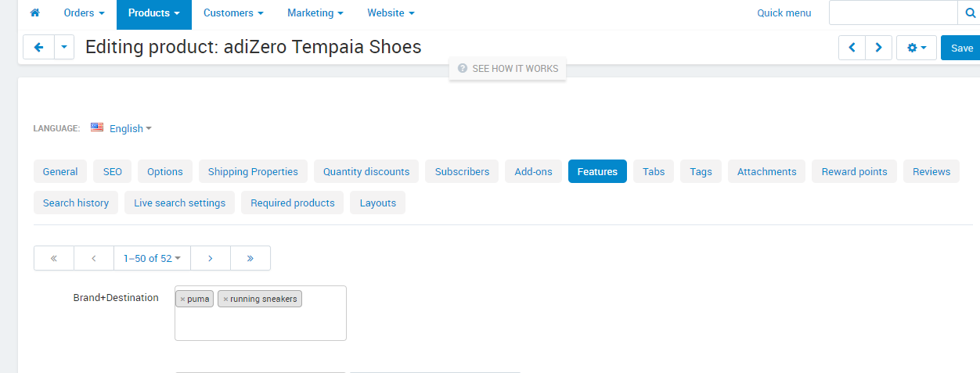Click the search magnifier icon
This screenshot has width=980, height=373.
969,13
